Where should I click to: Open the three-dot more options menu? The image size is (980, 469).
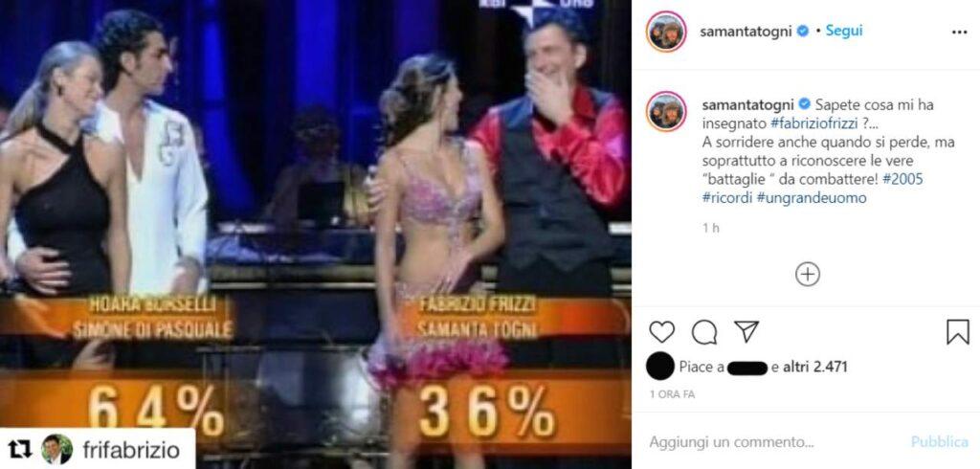point(959,33)
